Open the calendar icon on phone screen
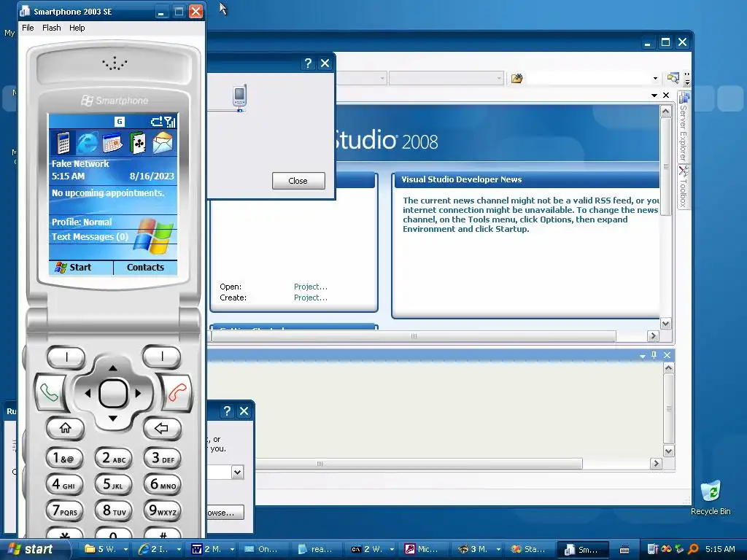The height and width of the screenshot is (560, 747). coord(112,142)
